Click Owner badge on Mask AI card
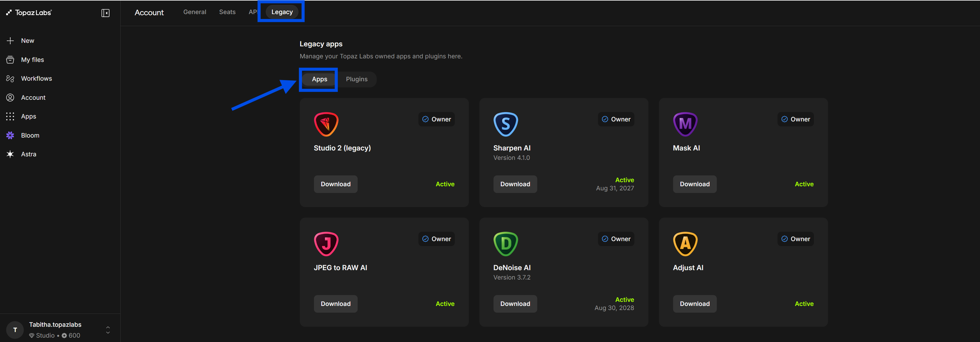The image size is (980, 342). point(795,119)
